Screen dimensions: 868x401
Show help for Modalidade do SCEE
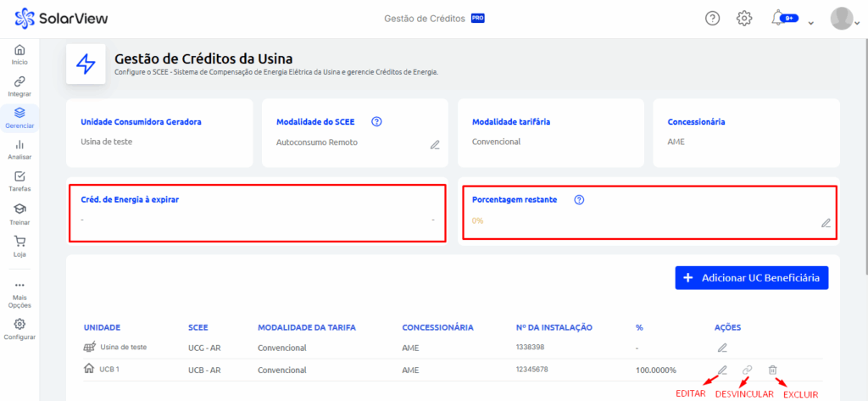click(x=377, y=121)
